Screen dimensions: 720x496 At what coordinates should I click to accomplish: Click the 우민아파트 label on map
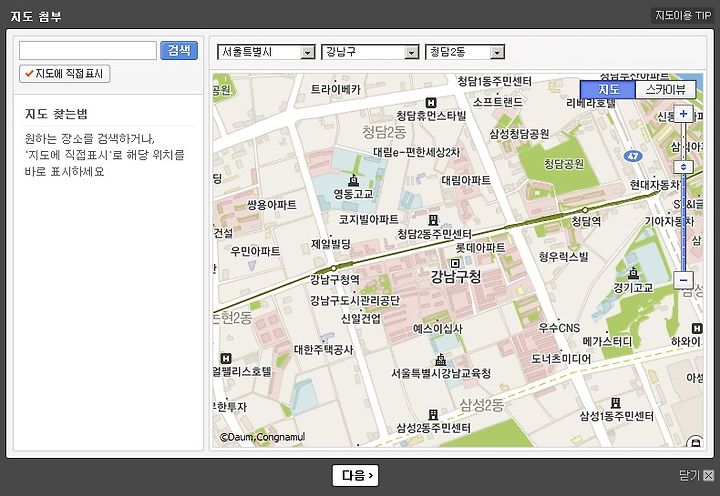(255, 251)
